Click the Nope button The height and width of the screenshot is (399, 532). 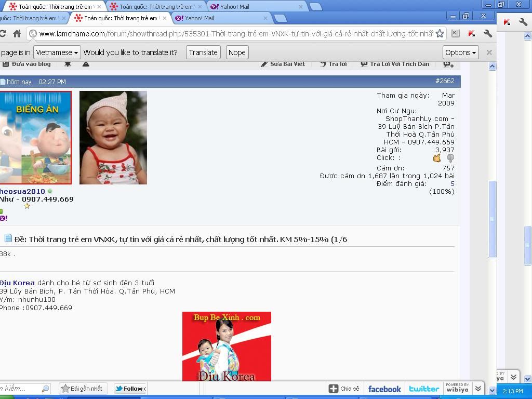pos(237,52)
